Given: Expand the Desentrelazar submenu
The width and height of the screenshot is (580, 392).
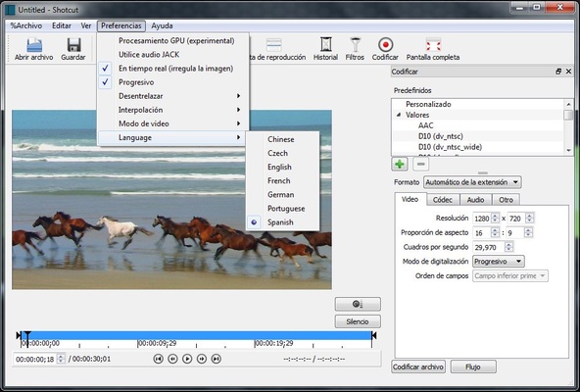Looking at the screenshot, I should (172, 96).
